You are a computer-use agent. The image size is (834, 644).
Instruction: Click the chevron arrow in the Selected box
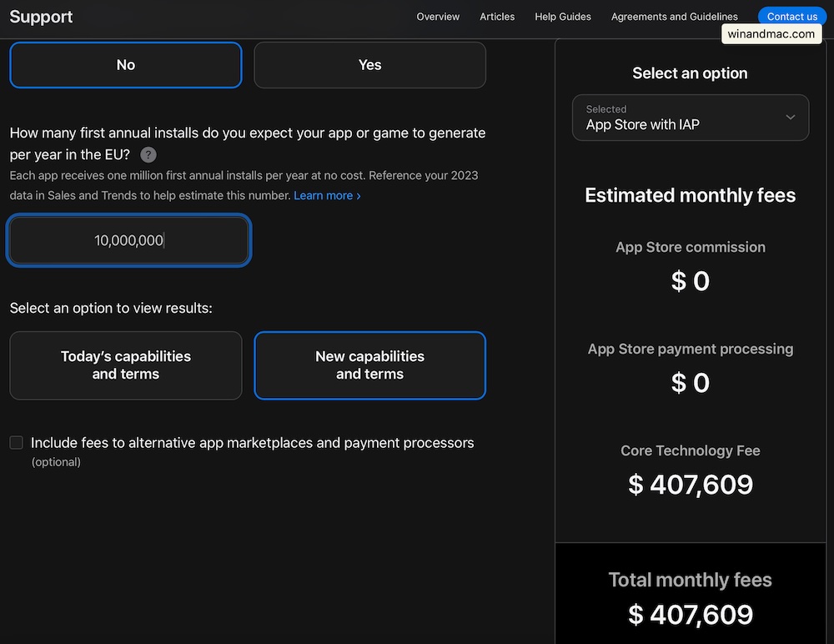pos(790,118)
